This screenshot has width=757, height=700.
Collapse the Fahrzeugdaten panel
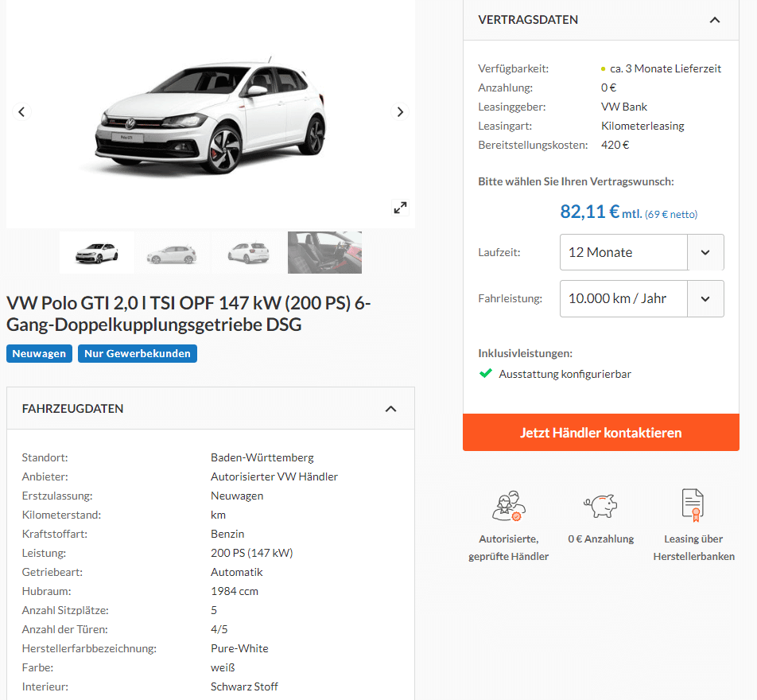click(390, 409)
